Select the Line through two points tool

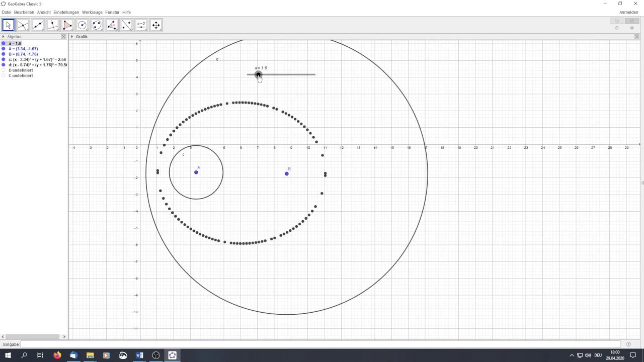[x=38, y=25]
